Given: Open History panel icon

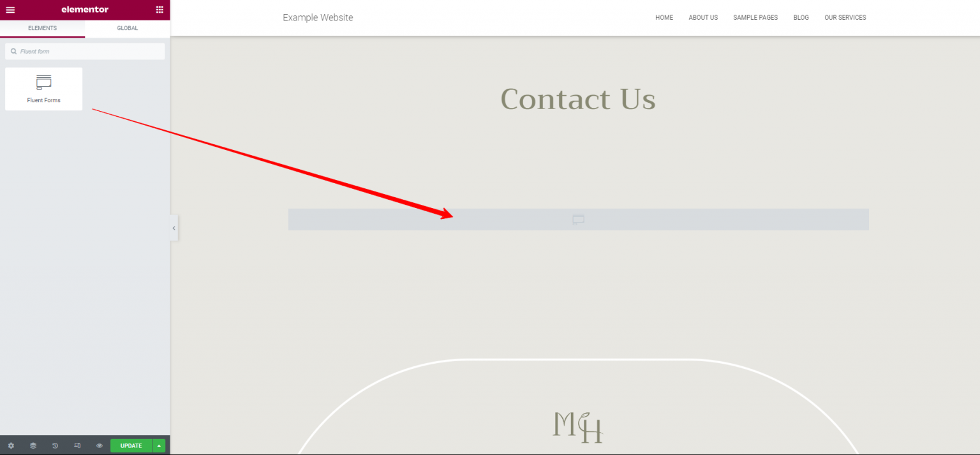Looking at the screenshot, I should (56, 445).
